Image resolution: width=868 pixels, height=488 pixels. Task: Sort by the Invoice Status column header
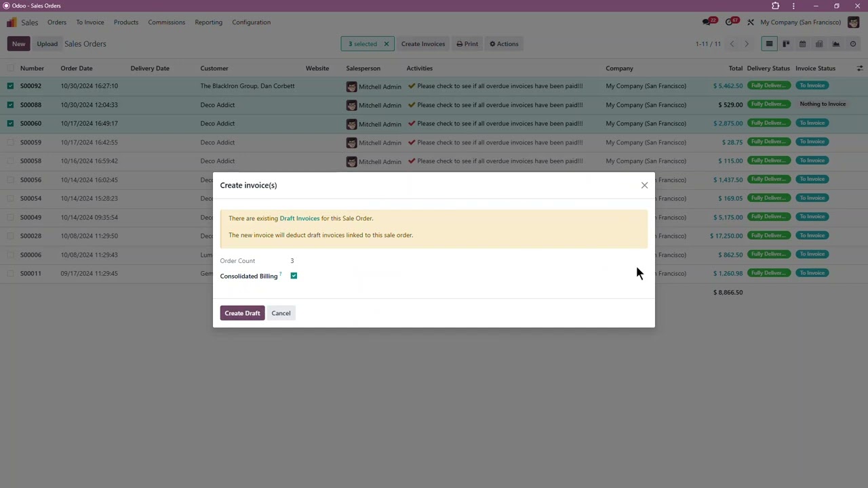pyautogui.click(x=815, y=68)
